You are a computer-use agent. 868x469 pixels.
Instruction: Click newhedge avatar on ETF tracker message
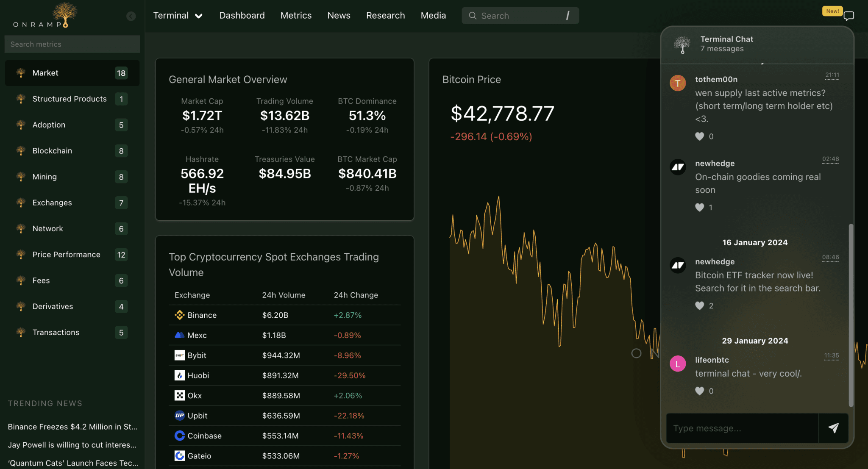pos(678,265)
